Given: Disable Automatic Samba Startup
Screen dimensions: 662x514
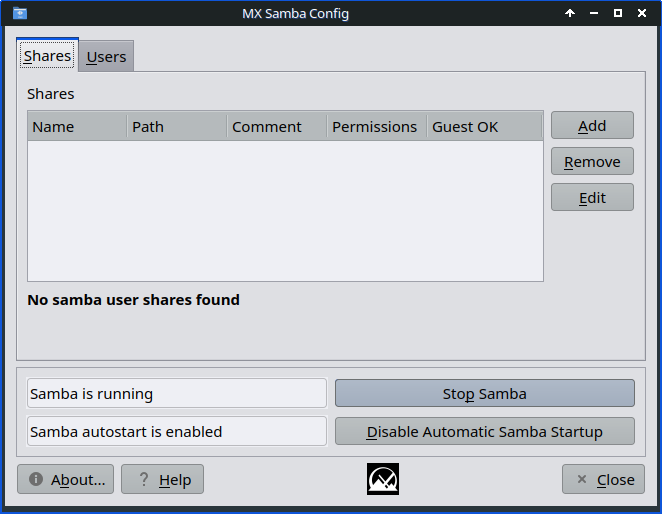Looking at the screenshot, I should (484, 431).
